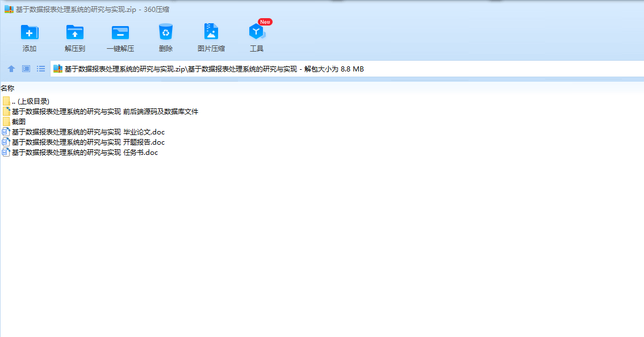The height and width of the screenshot is (337, 644).
Task: Click the 一键解压 label text
Action: pos(120,48)
